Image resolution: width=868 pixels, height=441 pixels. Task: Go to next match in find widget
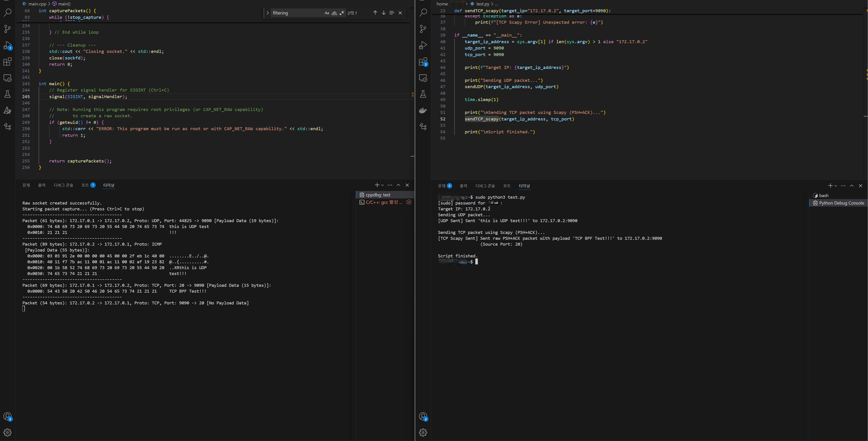click(383, 13)
